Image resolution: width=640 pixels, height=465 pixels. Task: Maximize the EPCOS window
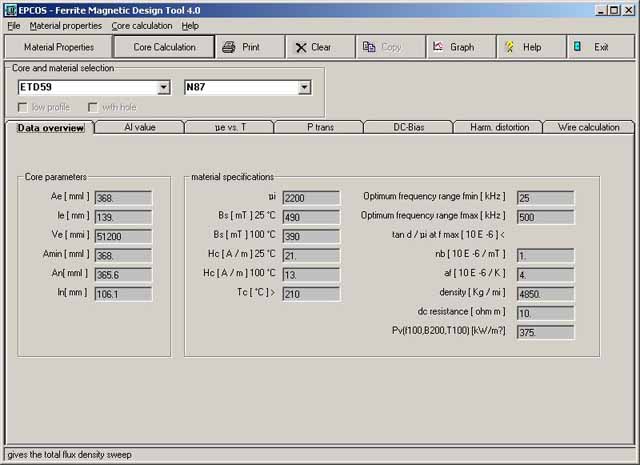(614, 10)
